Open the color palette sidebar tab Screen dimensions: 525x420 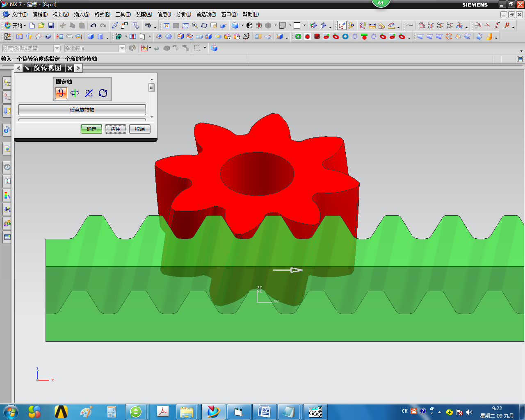pos(7,195)
